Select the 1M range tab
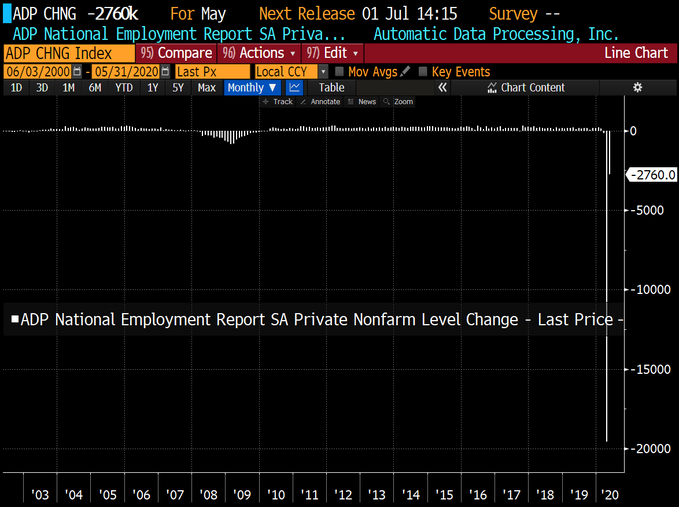The height and width of the screenshot is (507, 679). 68,88
